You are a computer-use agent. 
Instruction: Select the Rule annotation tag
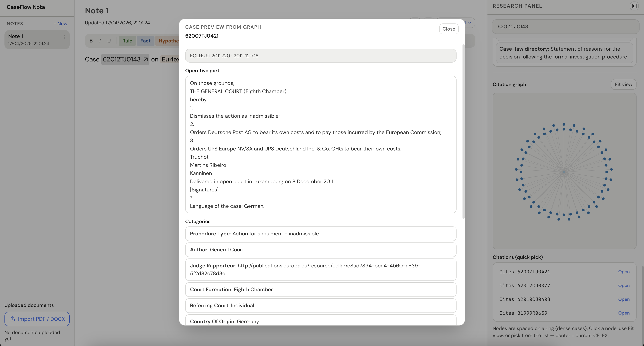point(127,40)
